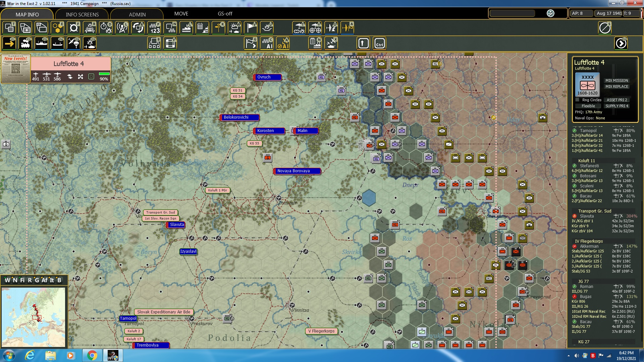
Task: Toggle unit display icon with T hotkey
Action: [9, 28]
